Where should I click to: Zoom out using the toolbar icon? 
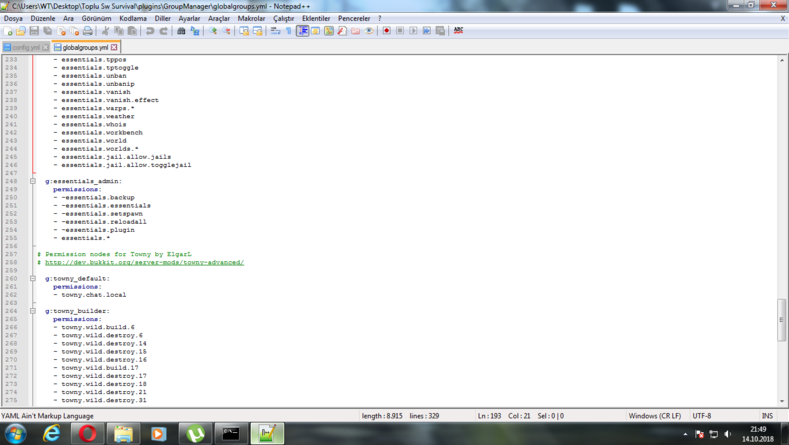(226, 31)
